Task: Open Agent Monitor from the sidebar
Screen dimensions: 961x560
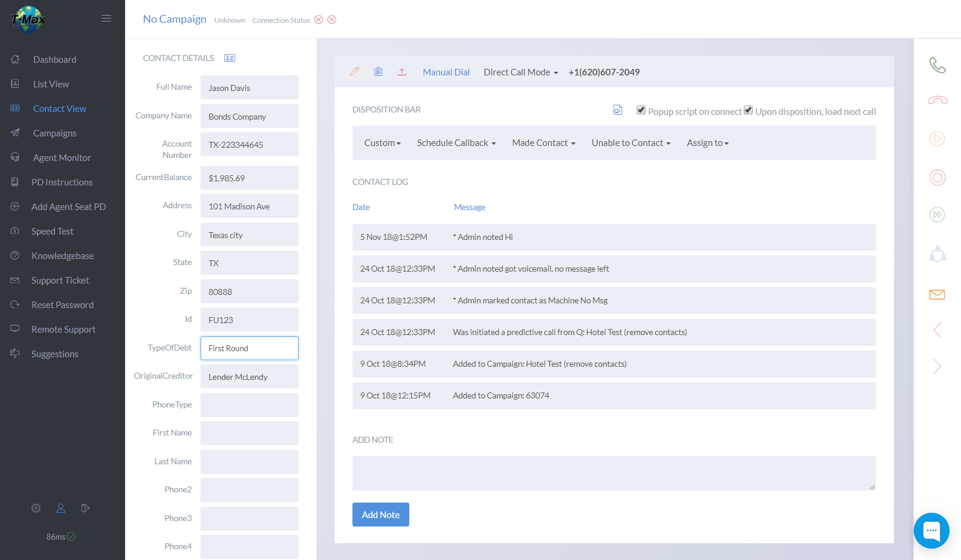Action: pyautogui.click(x=62, y=158)
